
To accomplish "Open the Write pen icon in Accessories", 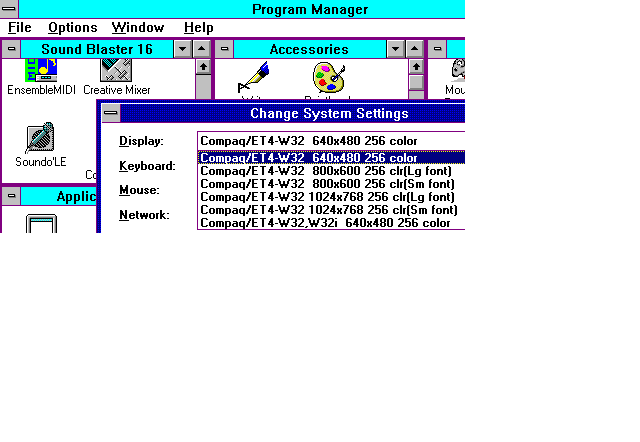I will (x=254, y=78).
